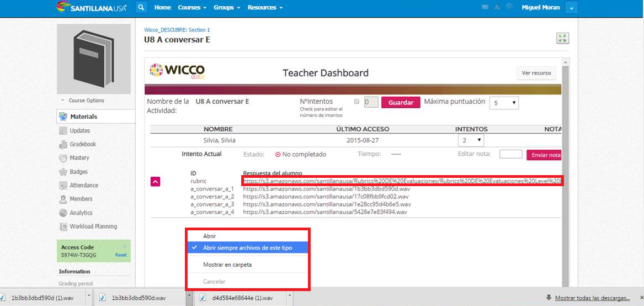Collapse the student responses with pink chevron

[x=156, y=181]
